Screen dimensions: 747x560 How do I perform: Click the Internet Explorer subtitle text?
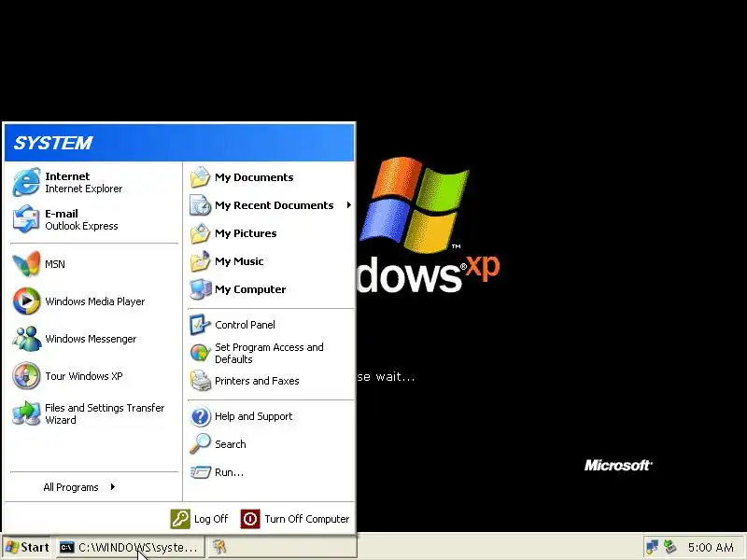(83, 189)
